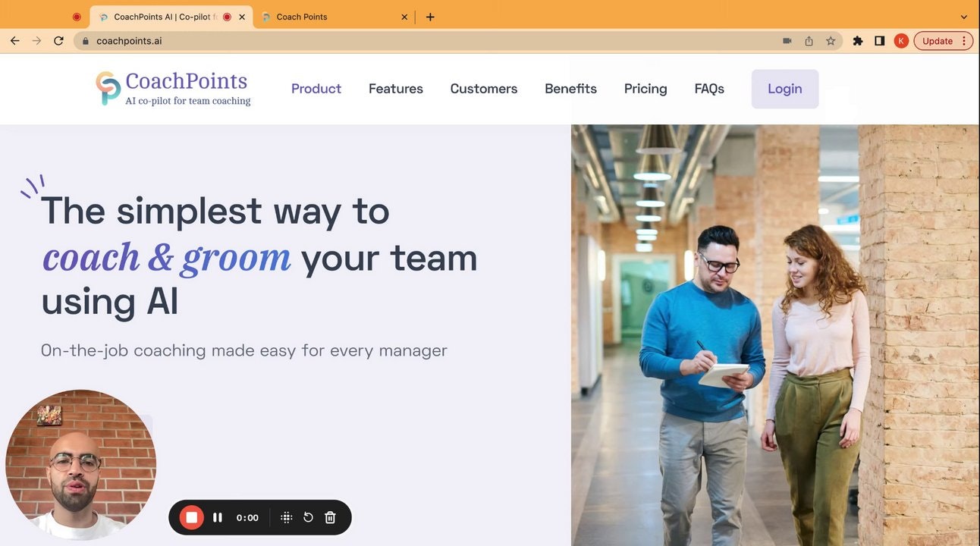The image size is (980, 546).
Task: Navigate to the FAQs link
Action: click(x=709, y=89)
